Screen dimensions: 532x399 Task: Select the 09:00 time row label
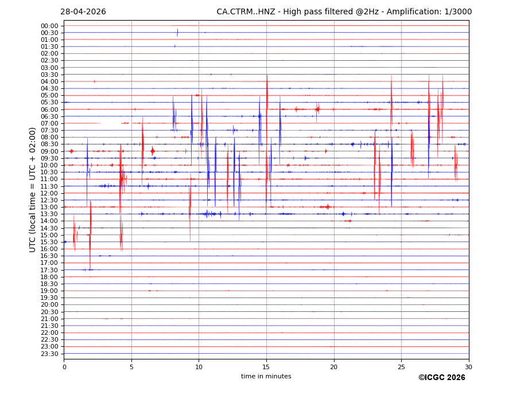pyautogui.click(x=49, y=151)
